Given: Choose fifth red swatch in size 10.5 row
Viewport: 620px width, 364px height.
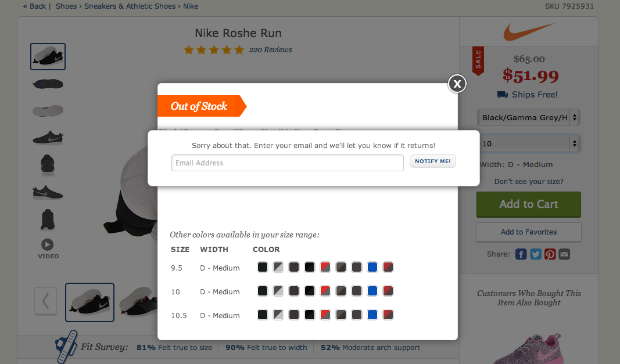Looking at the screenshot, I should 325,315.
